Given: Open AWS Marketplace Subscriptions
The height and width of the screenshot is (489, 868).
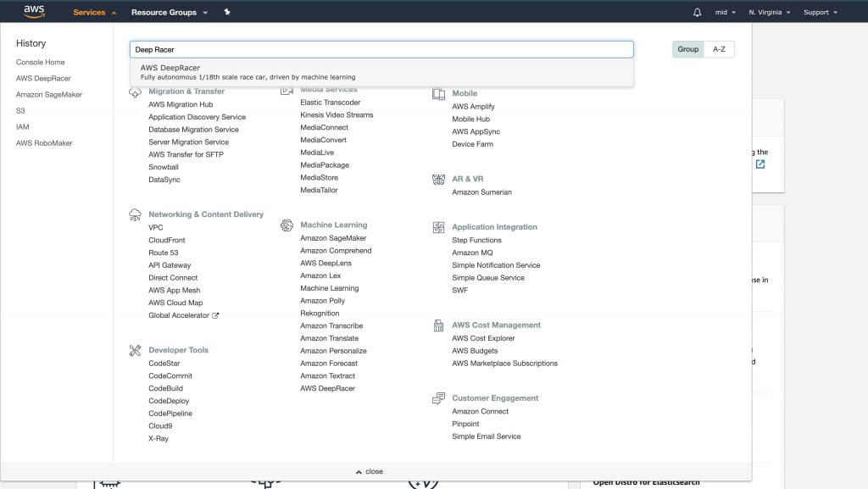Looking at the screenshot, I should coord(505,364).
